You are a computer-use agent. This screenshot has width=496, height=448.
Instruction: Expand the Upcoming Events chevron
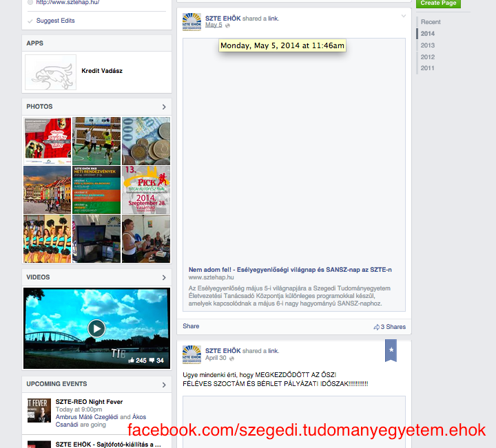(x=164, y=385)
